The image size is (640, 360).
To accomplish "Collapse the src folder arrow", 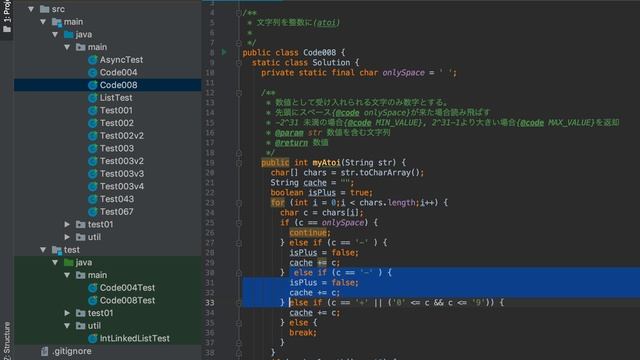I will [x=31, y=9].
